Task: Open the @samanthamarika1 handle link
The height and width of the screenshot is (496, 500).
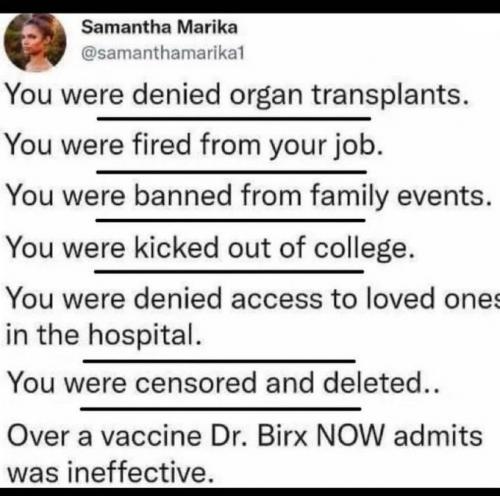Action: click(x=163, y=53)
